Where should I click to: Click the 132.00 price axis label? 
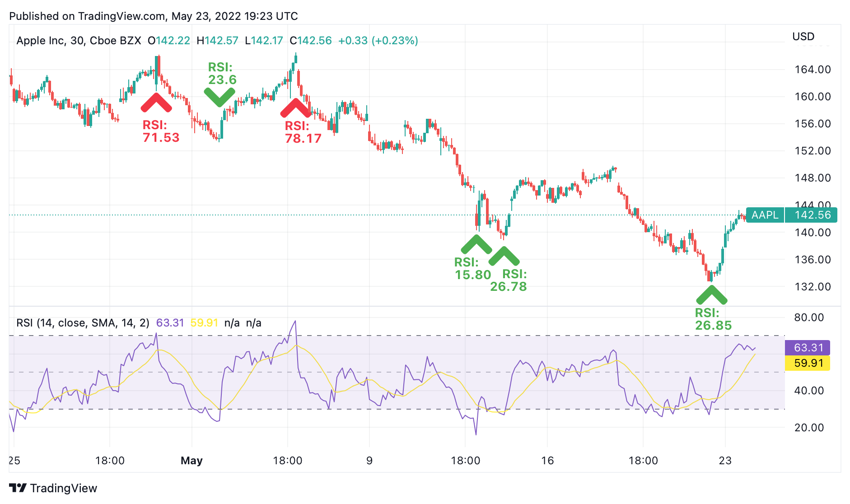tap(813, 287)
